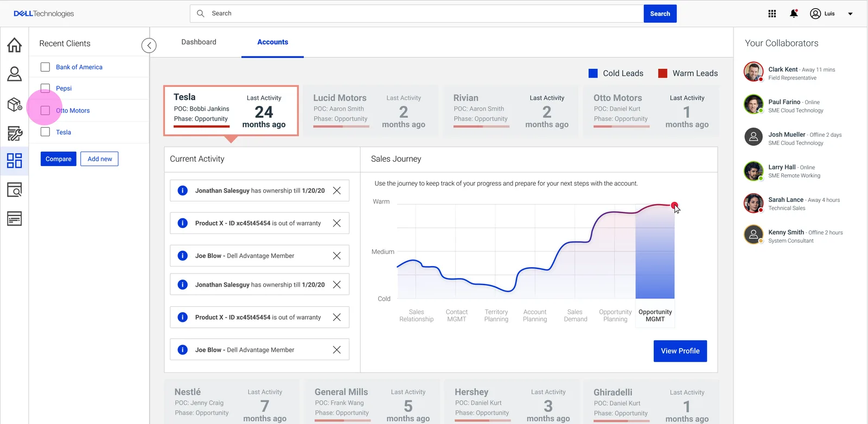
Task: Open the Nestlé account card
Action: click(x=231, y=402)
